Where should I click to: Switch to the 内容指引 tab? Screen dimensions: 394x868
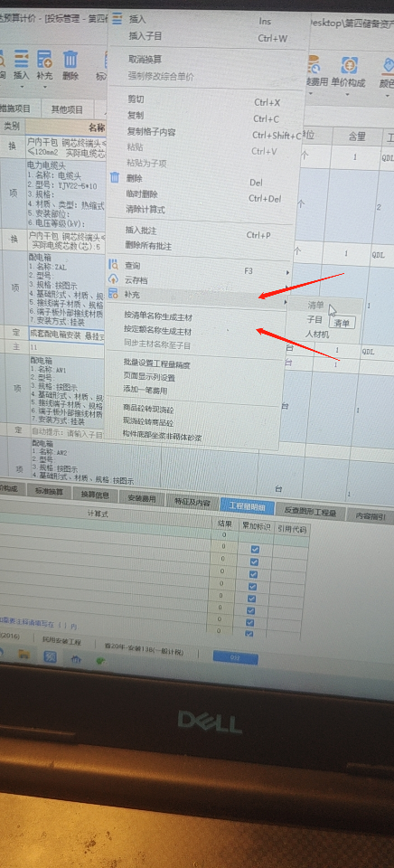pyautogui.click(x=371, y=516)
